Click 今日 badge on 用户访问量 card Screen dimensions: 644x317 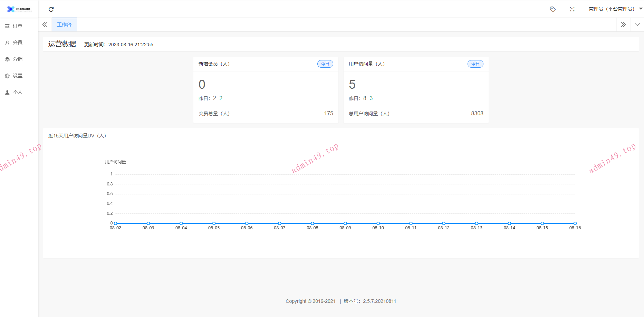click(x=475, y=64)
